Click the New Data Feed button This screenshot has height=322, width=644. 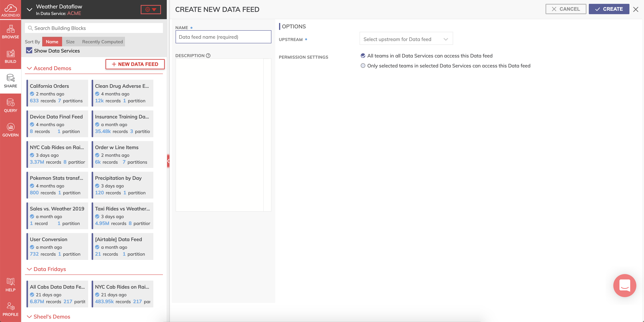pos(135,64)
